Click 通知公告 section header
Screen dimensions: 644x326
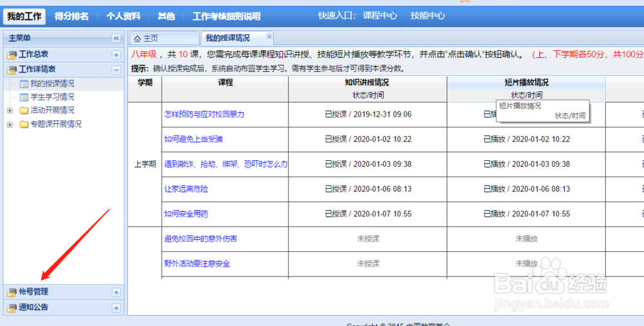click(x=64, y=308)
